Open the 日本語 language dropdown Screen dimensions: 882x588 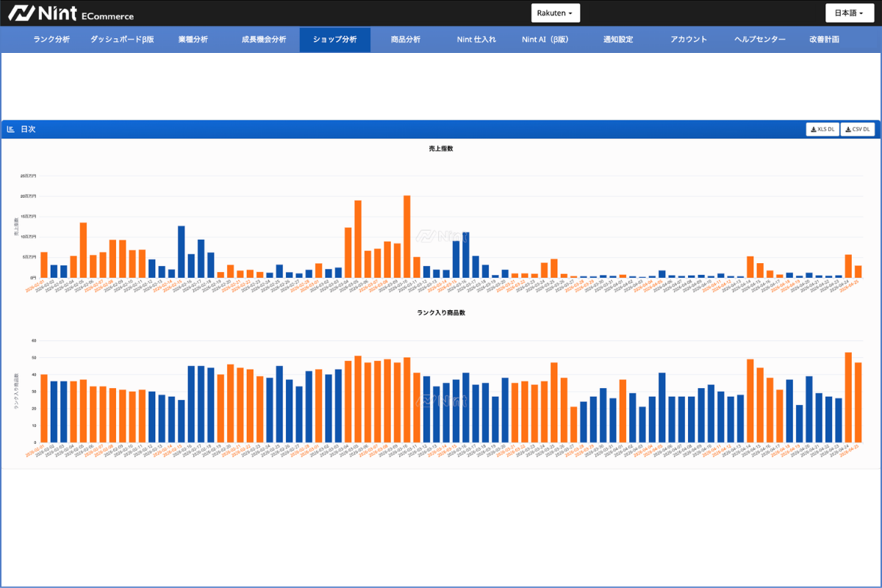point(850,13)
